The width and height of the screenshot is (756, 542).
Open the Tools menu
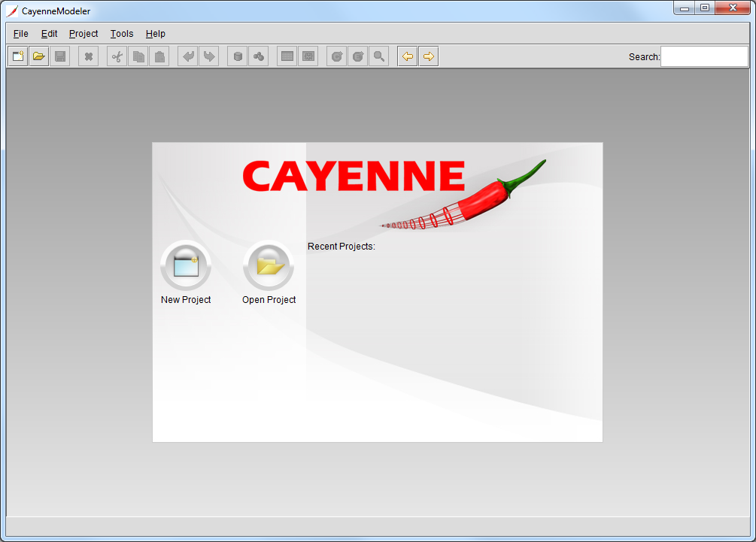(x=122, y=34)
